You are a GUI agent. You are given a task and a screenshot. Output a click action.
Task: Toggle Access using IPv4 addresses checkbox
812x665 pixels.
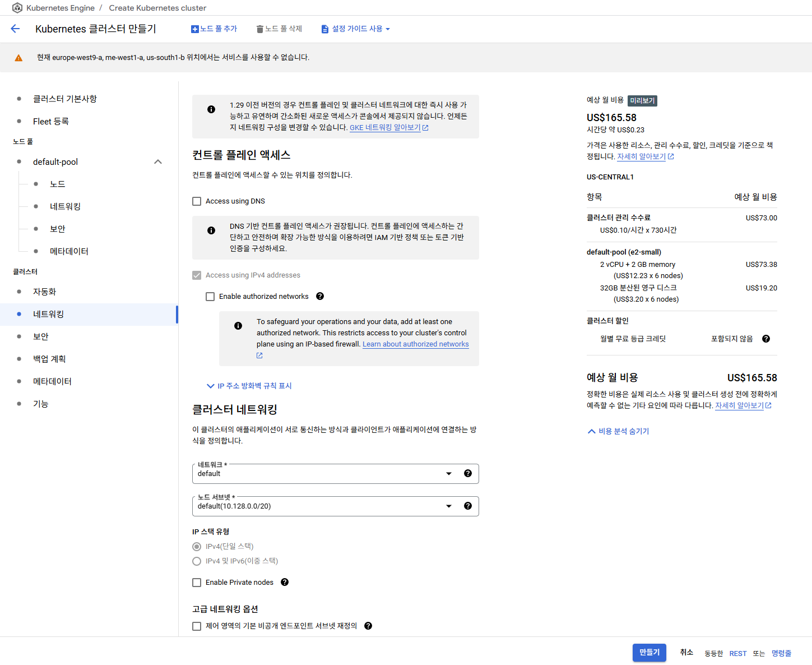197,275
